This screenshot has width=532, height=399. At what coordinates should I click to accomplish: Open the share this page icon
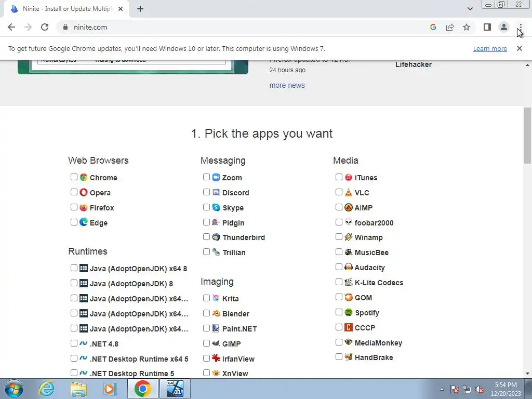[x=450, y=27]
